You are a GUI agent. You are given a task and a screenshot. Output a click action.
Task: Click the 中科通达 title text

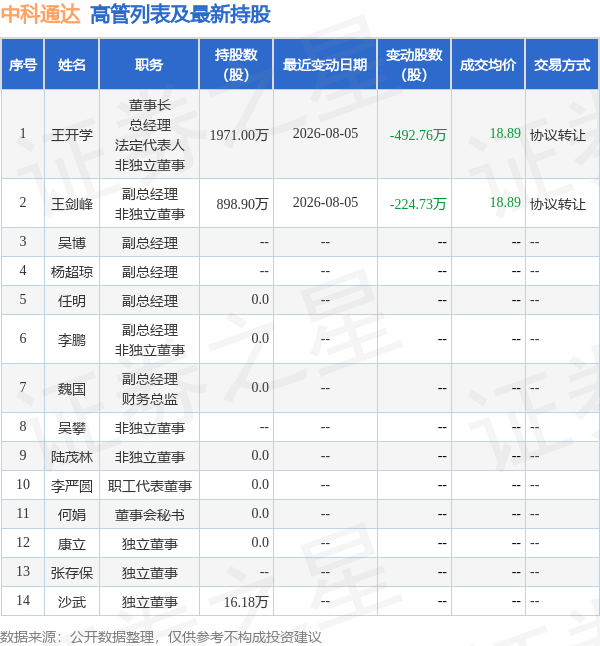(x=40, y=14)
